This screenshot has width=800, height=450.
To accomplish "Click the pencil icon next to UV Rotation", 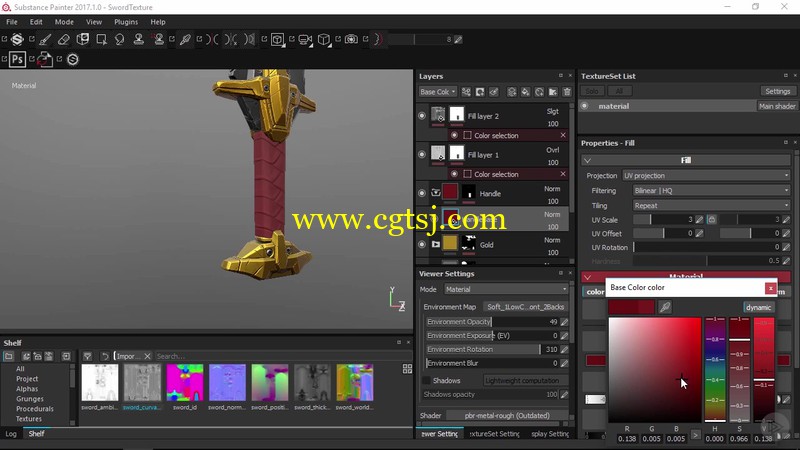I will 786,247.
